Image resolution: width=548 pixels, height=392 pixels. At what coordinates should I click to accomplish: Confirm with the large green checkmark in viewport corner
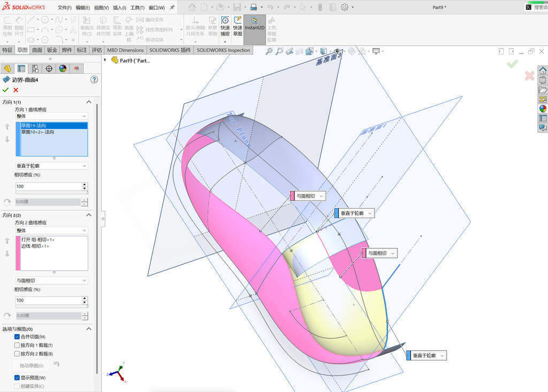[x=512, y=64]
